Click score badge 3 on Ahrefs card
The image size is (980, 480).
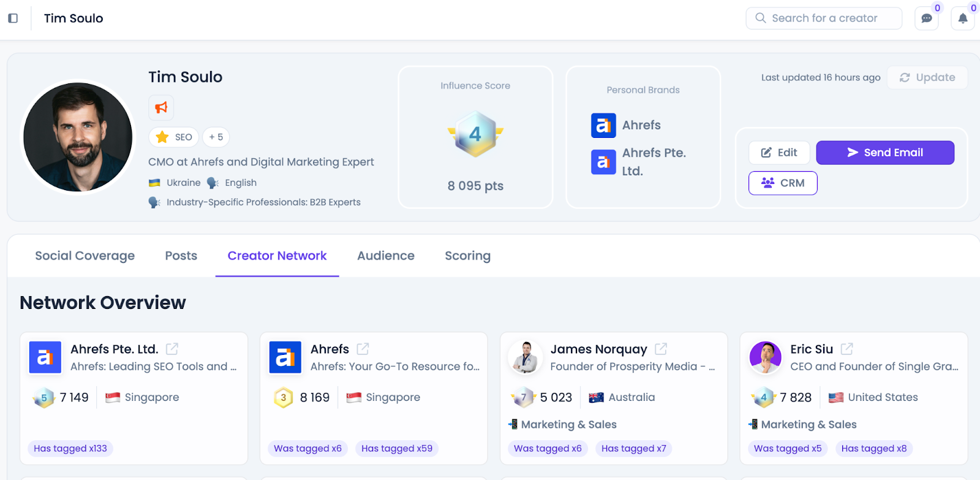coord(284,398)
